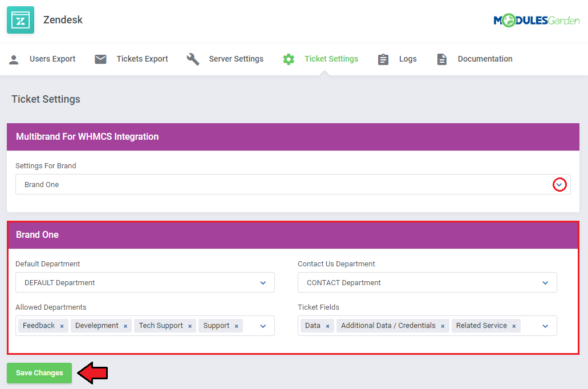
Task: Click the Develepment tag label
Action: (x=97, y=326)
